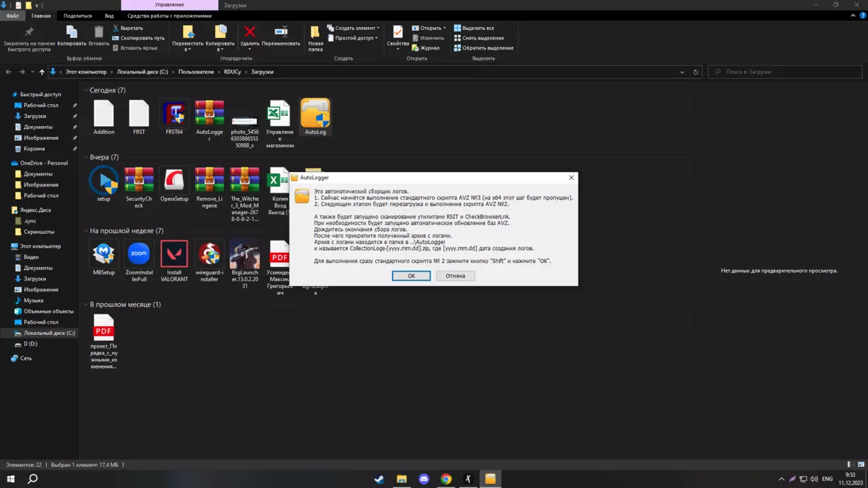Open the 'Создать элемент' dropdown
Screen dimensions: 868x488
point(353,28)
